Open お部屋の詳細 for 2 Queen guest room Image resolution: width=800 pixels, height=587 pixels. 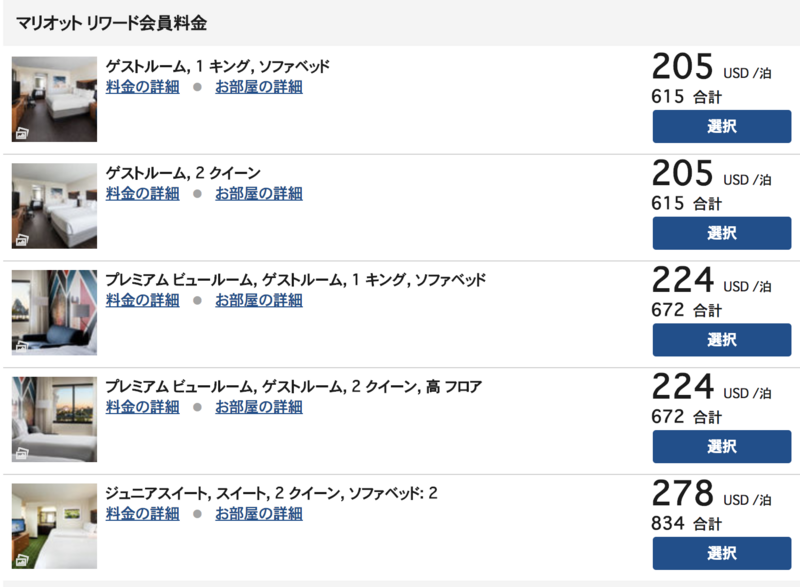[259, 193]
